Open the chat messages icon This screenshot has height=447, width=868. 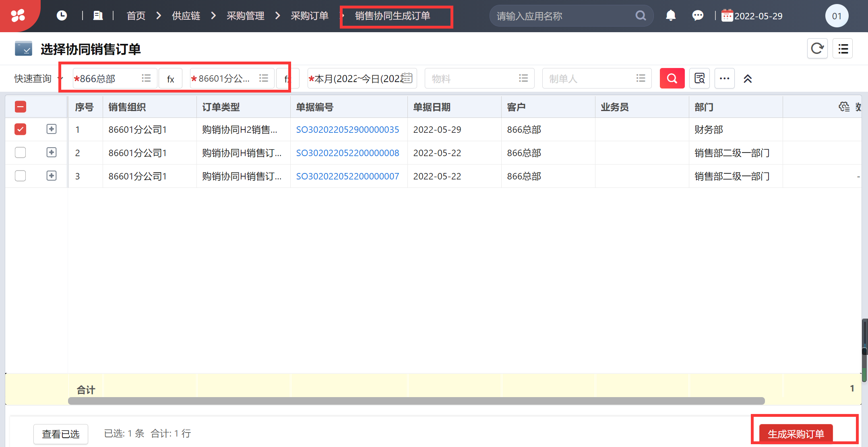(x=698, y=16)
